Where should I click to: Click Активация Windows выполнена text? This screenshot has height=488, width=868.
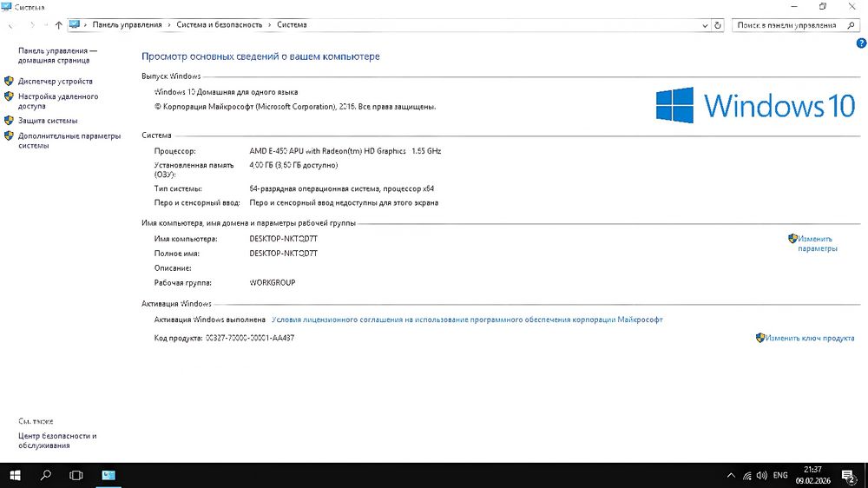pyautogui.click(x=210, y=320)
